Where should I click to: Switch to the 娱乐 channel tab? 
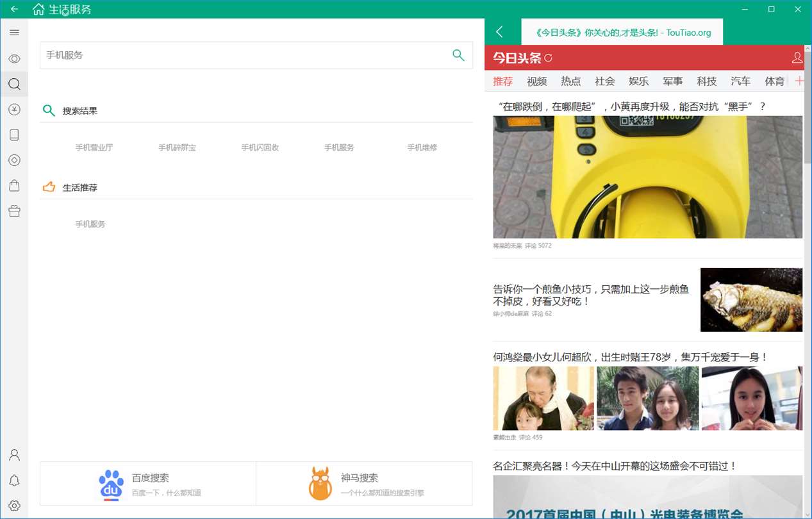(639, 81)
